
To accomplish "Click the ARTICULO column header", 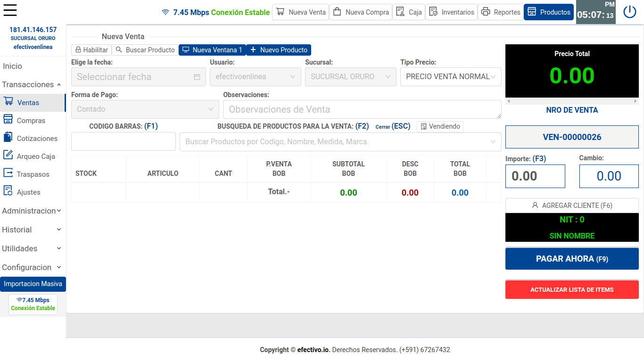I will (163, 173).
